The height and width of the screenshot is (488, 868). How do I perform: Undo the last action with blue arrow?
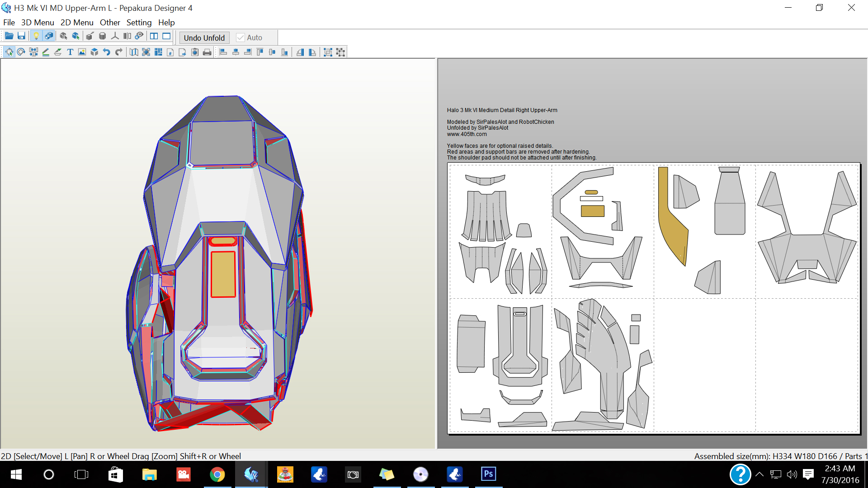pos(107,52)
